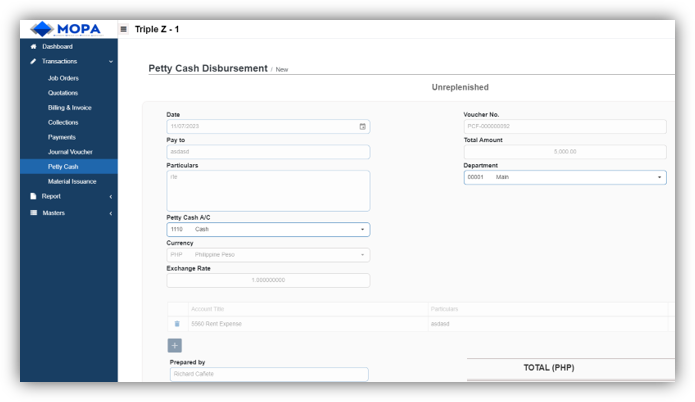
Task: Click the Particulars text area
Action: (268, 191)
